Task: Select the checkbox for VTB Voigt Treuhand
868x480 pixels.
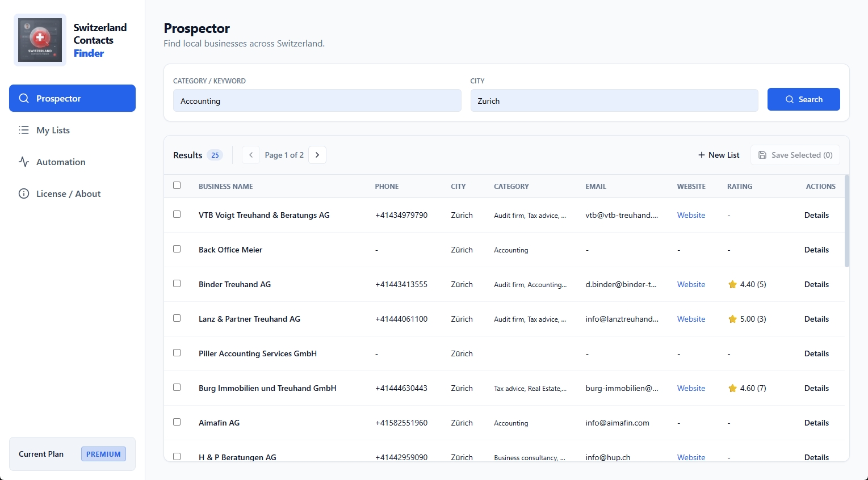Action: [177, 214]
